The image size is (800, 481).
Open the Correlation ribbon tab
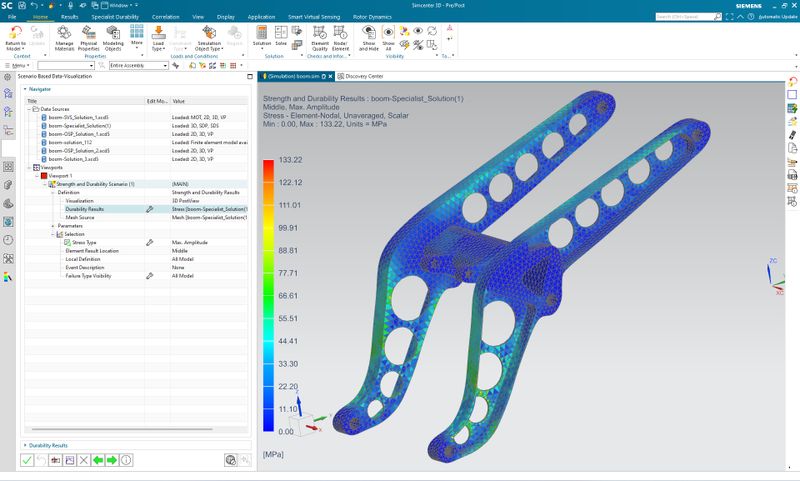[x=165, y=17]
